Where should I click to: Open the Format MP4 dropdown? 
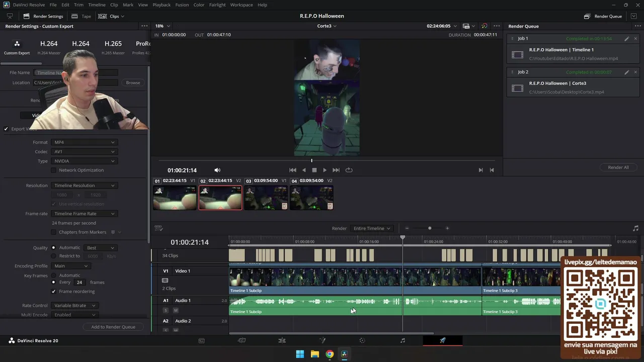tap(84, 142)
